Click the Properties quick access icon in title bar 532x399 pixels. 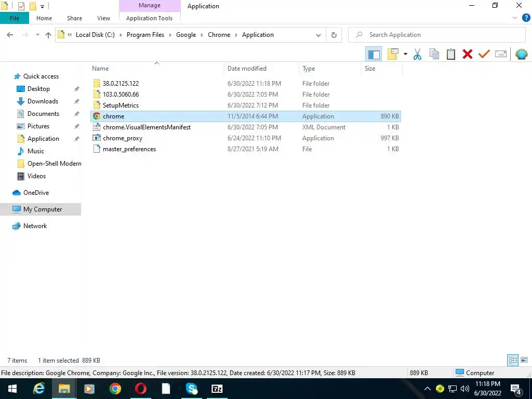click(x=21, y=6)
